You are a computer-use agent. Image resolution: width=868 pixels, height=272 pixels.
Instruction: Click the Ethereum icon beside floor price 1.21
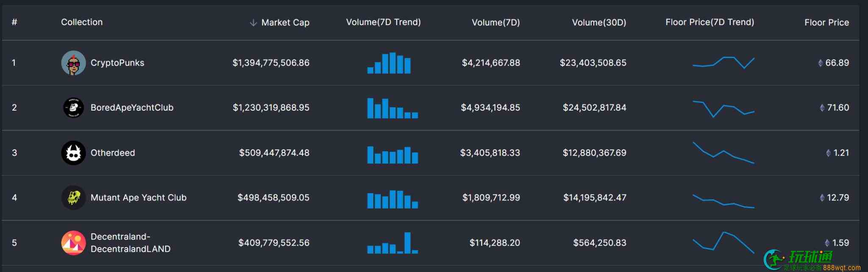pyautogui.click(x=829, y=153)
